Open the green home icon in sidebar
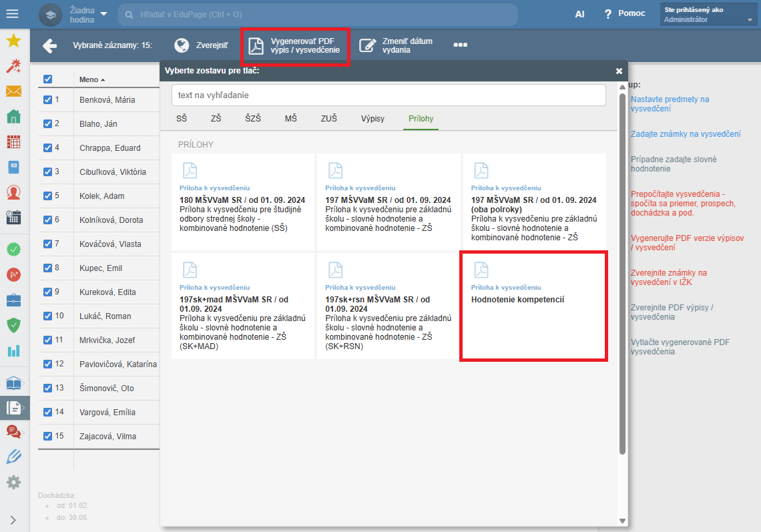Screen dimensions: 761x532 coord(13,117)
